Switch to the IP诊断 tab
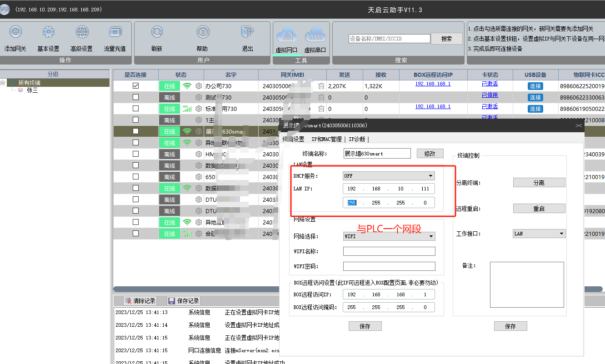This screenshot has height=364, width=605. click(357, 139)
